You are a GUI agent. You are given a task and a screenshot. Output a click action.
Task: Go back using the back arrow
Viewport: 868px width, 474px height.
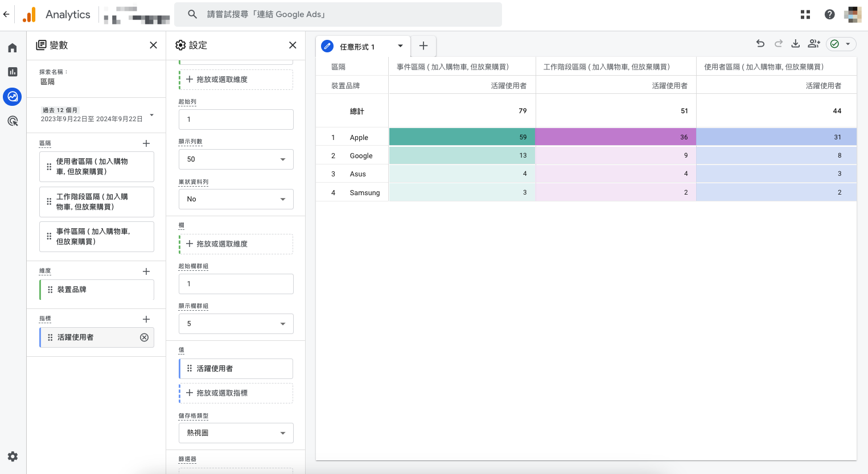click(6, 14)
